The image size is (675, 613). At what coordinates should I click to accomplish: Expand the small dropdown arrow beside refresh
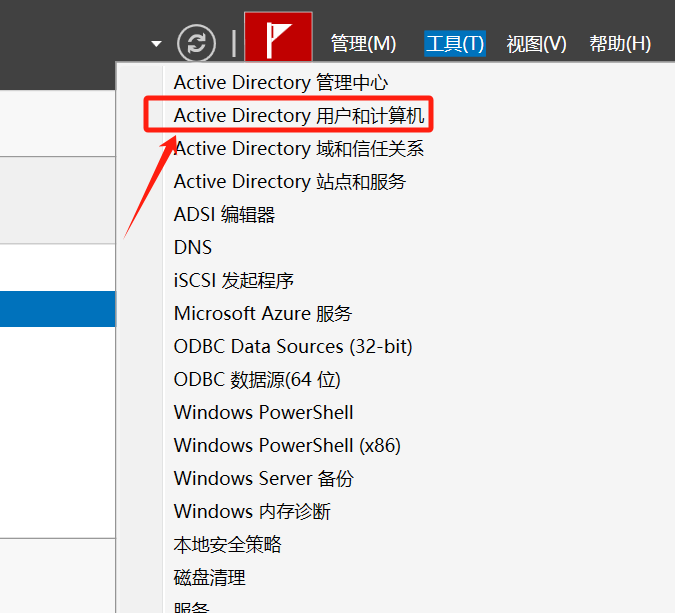tap(155, 44)
